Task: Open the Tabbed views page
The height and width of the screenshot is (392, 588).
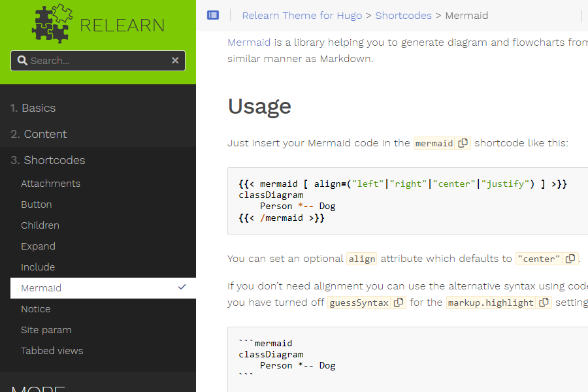Action: tap(52, 351)
